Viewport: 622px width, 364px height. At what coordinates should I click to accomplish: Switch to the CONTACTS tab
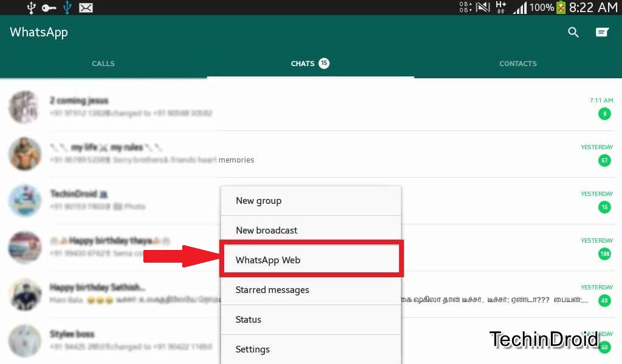pyautogui.click(x=518, y=63)
